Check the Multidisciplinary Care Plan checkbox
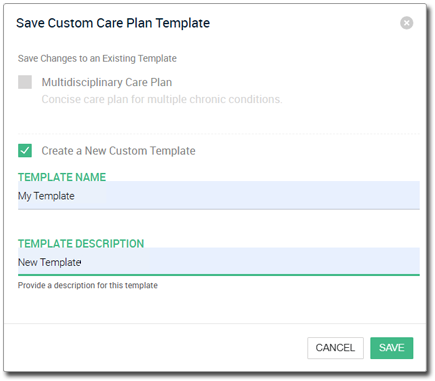This screenshot has height=381, width=435. pyautogui.click(x=25, y=82)
